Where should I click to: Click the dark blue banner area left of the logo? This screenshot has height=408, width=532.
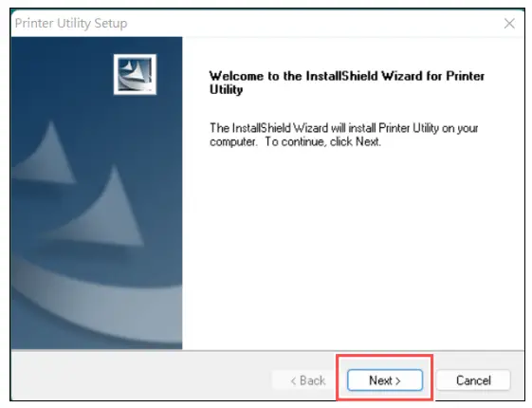61,75
